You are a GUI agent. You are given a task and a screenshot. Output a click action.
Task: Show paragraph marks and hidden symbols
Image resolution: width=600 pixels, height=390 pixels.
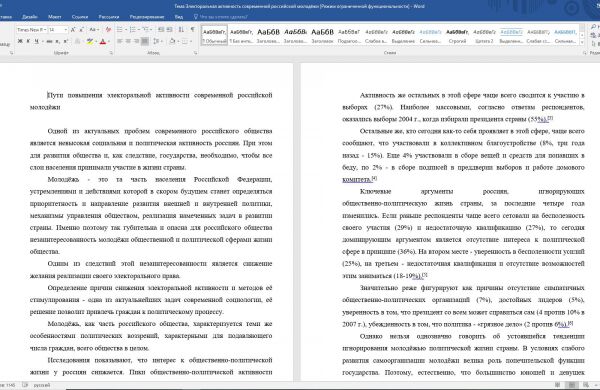tap(192, 29)
